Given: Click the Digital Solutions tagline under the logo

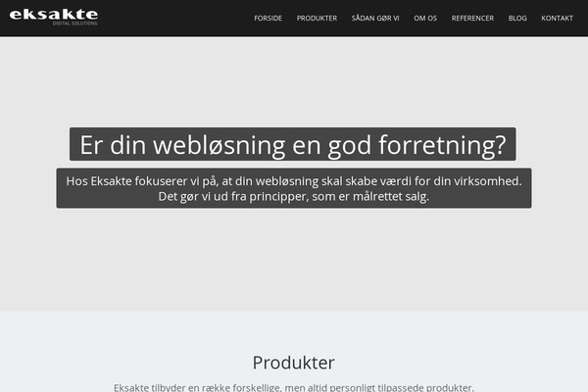Looking at the screenshot, I should pos(75,24).
